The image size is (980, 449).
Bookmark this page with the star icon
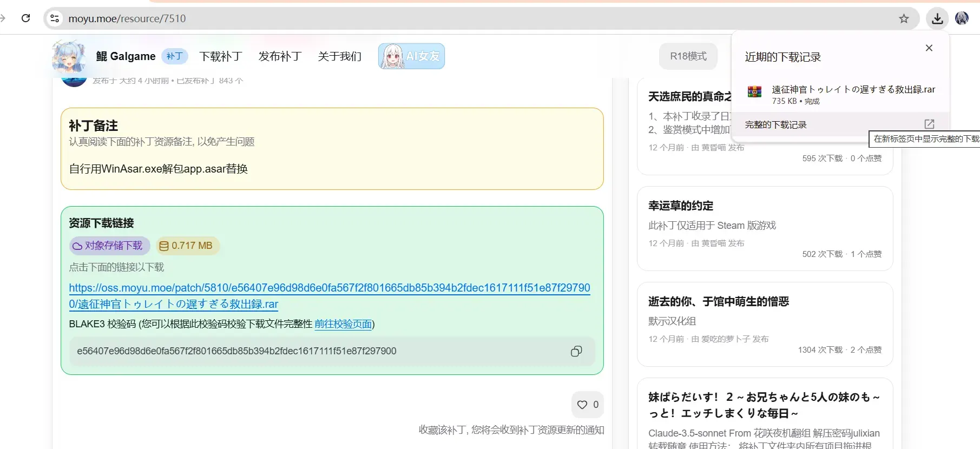pyautogui.click(x=904, y=19)
